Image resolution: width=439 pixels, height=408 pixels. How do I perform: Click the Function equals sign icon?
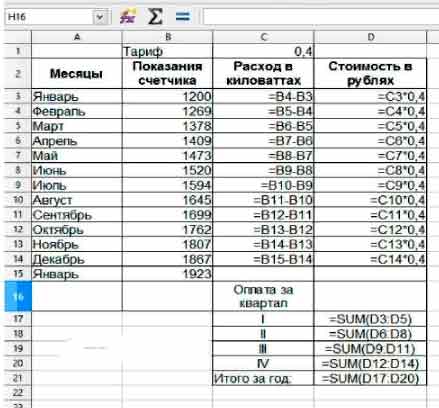[183, 16]
